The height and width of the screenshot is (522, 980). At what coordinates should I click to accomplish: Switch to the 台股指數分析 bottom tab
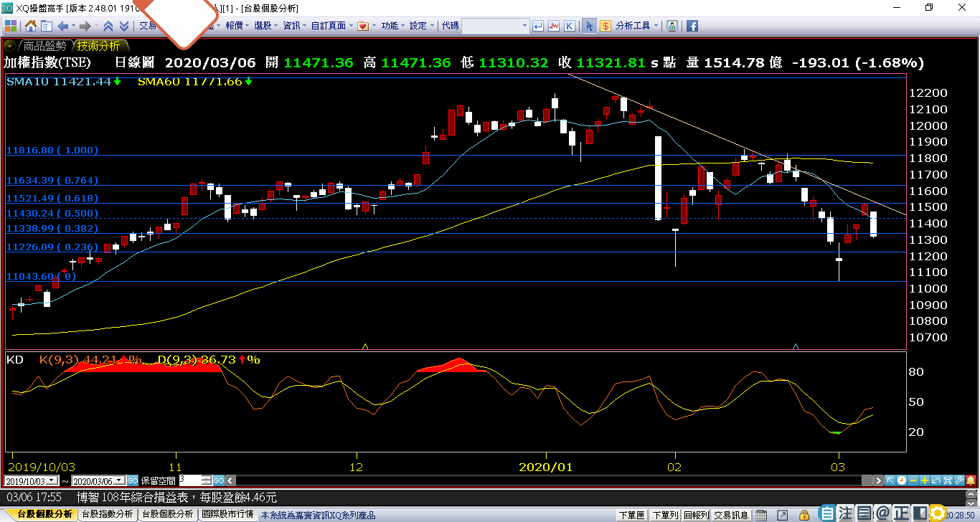coord(107,514)
